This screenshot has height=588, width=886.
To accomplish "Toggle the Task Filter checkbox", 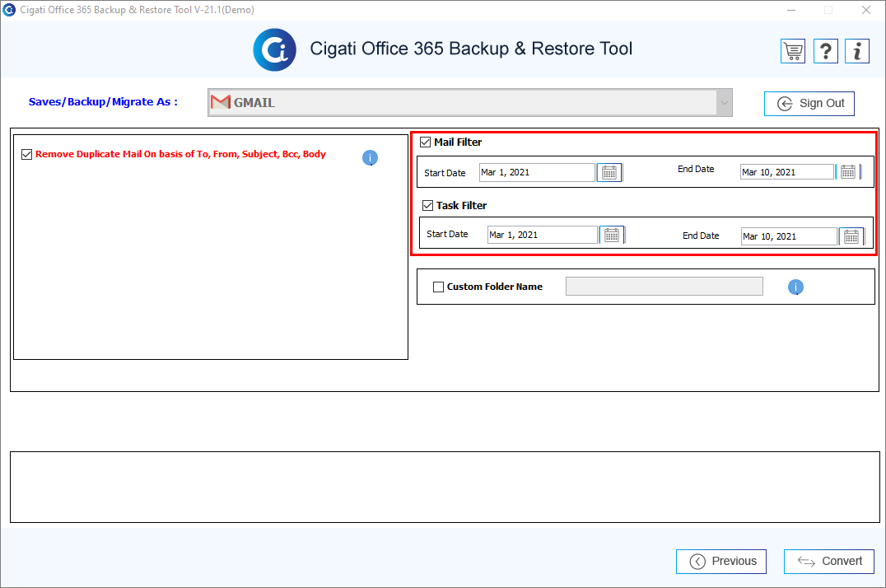I will pyautogui.click(x=427, y=206).
